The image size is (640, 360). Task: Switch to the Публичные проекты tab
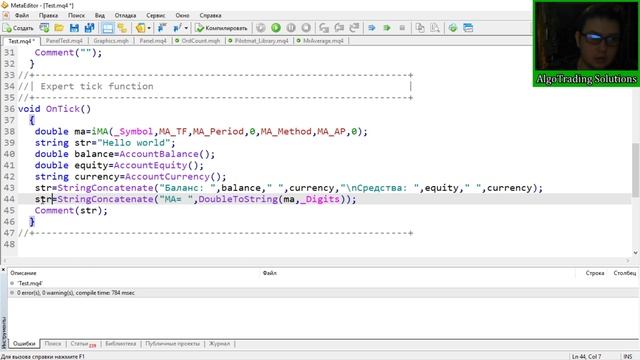(173, 344)
